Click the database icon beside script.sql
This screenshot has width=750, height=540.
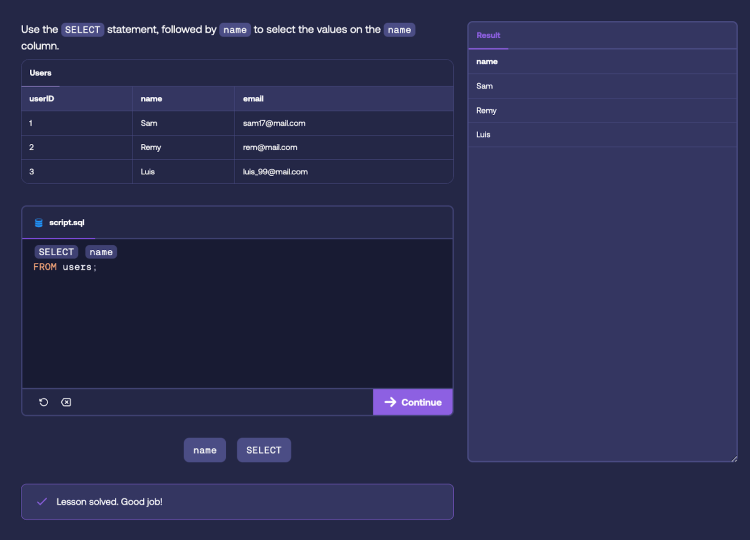pos(39,222)
